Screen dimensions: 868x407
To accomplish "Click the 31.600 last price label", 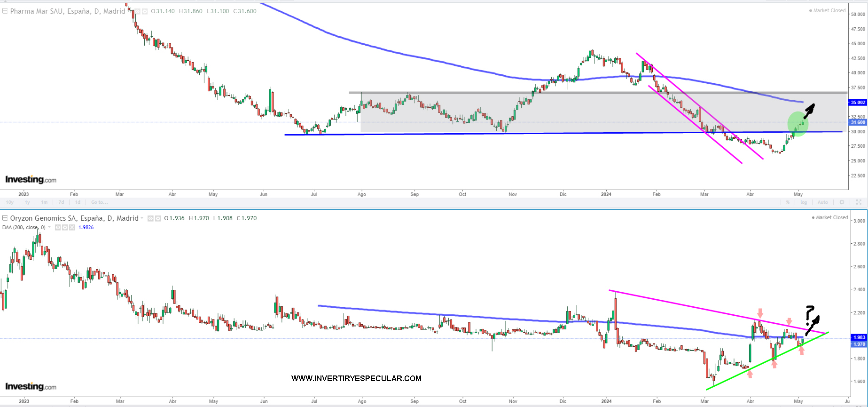I will coord(858,122).
